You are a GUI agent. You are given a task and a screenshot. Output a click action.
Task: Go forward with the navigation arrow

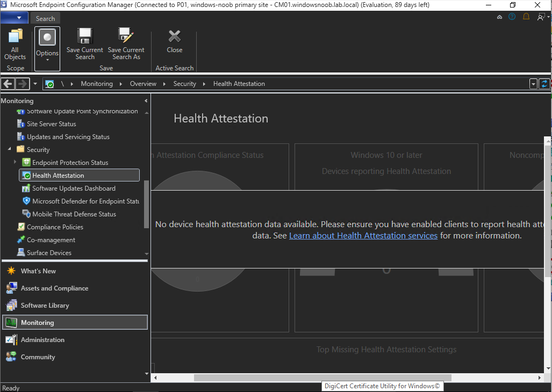coord(22,84)
